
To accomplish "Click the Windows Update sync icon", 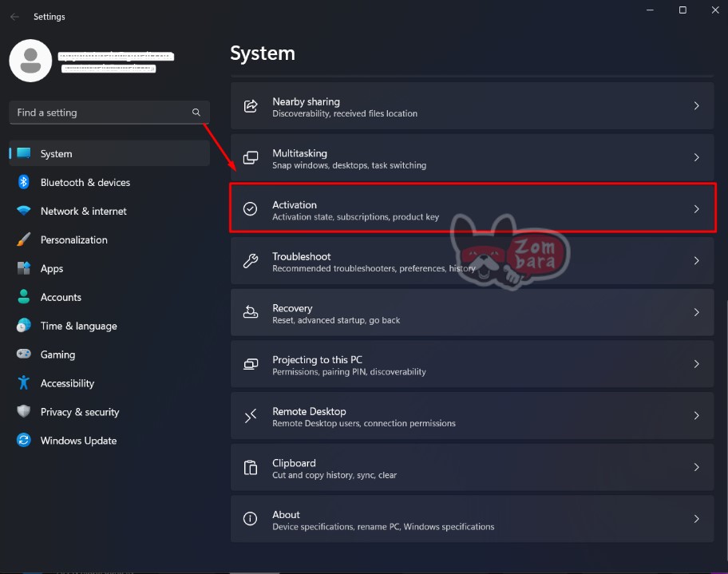I will point(24,440).
